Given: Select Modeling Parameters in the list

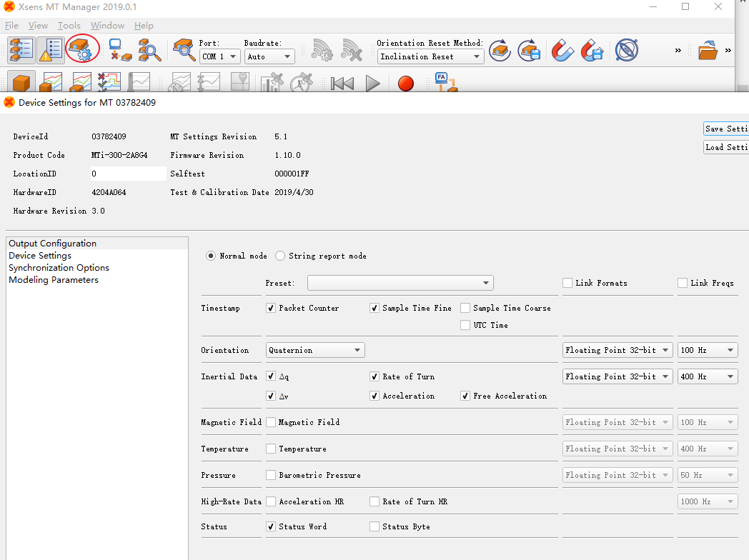Looking at the screenshot, I should click(97, 280).
